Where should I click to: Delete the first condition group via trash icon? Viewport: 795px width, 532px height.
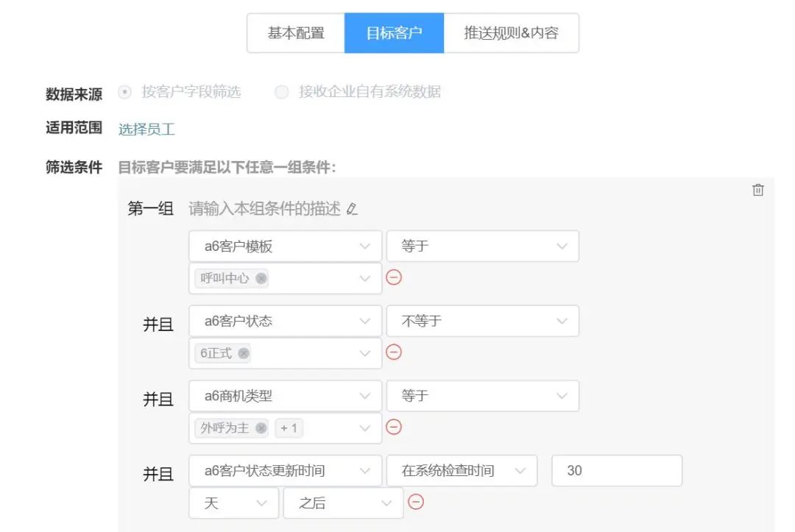(x=757, y=190)
